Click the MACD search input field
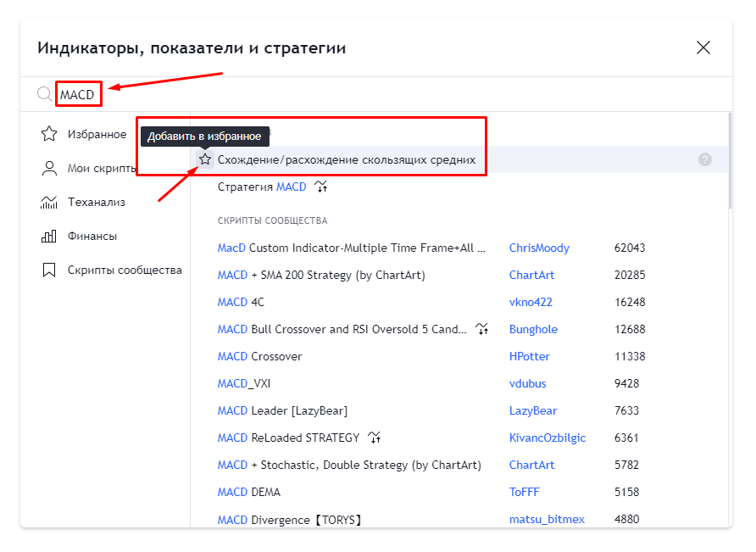 [x=78, y=93]
